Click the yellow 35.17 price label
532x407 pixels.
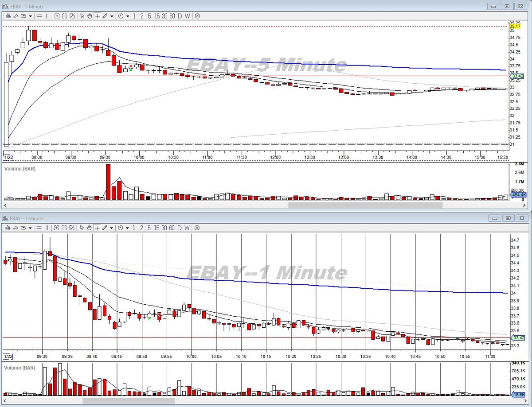(x=515, y=27)
